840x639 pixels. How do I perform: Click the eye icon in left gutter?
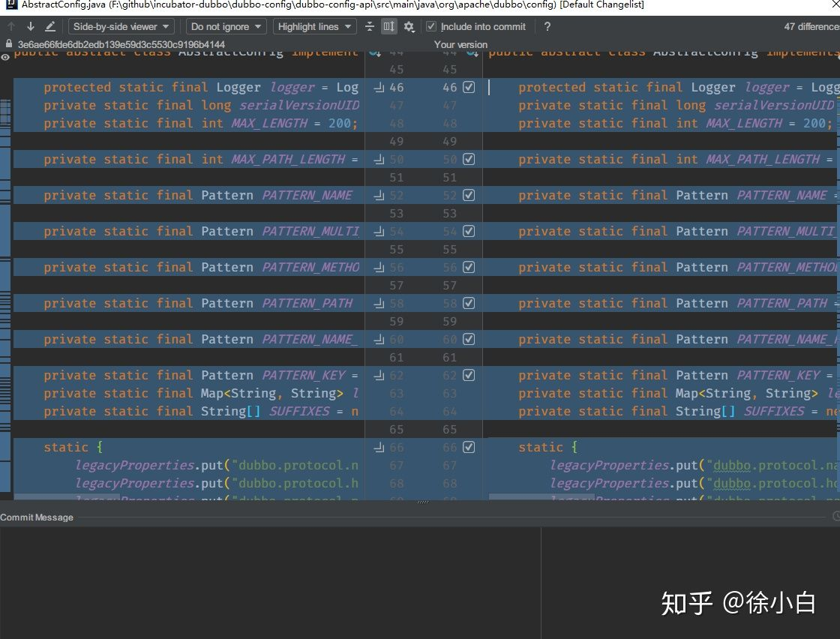pyautogui.click(x=5, y=57)
